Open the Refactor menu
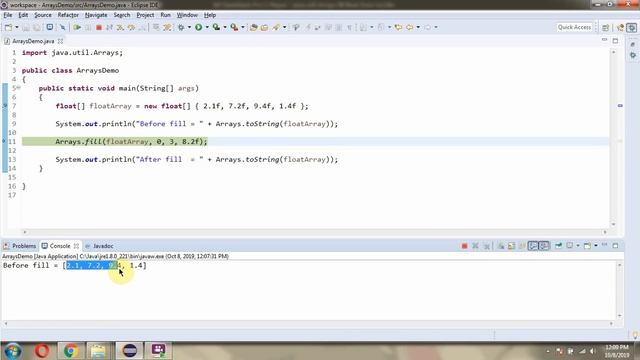 [x=68, y=15]
